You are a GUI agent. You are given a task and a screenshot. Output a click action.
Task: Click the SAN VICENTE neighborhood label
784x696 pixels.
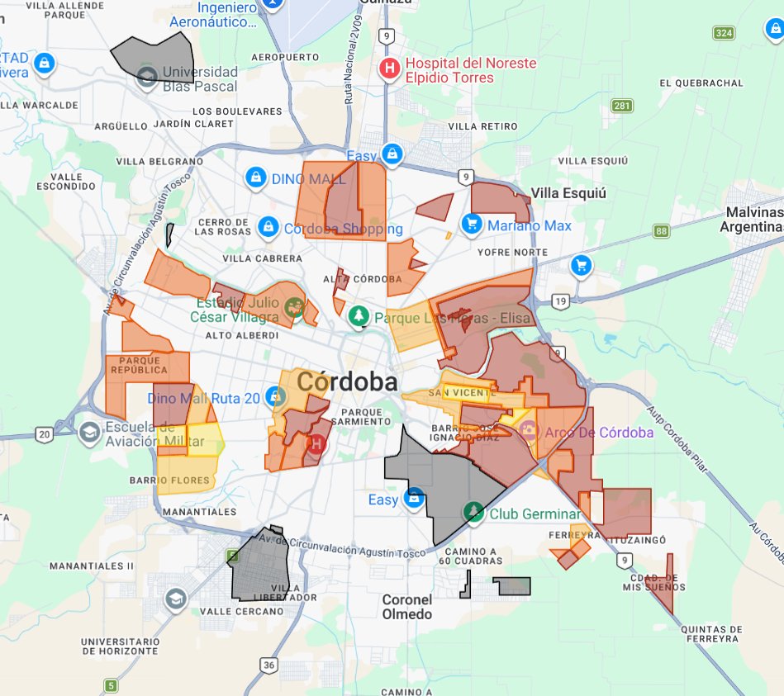coord(462,393)
